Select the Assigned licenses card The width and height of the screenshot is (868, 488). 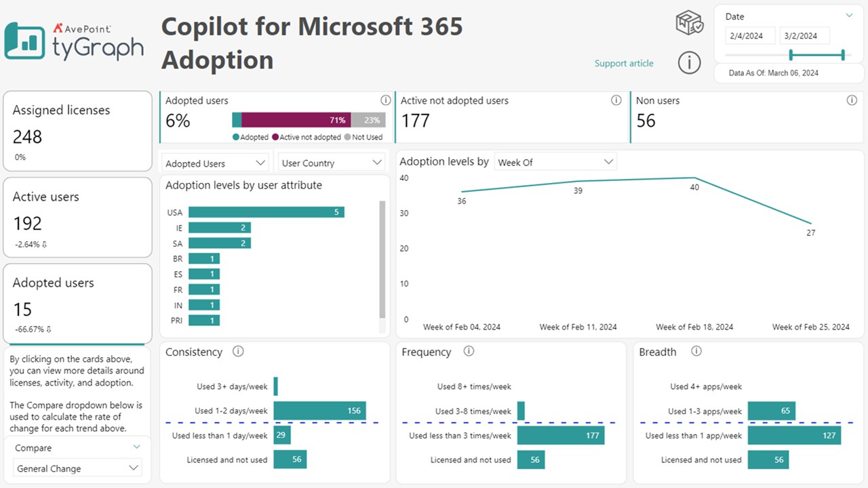click(78, 131)
